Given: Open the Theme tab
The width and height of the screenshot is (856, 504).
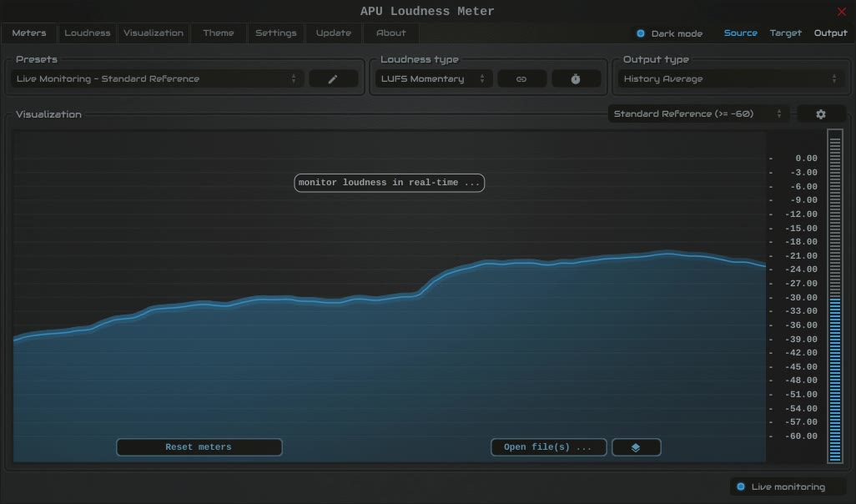Looking at the screenshot, I should (x=219, y=33).
